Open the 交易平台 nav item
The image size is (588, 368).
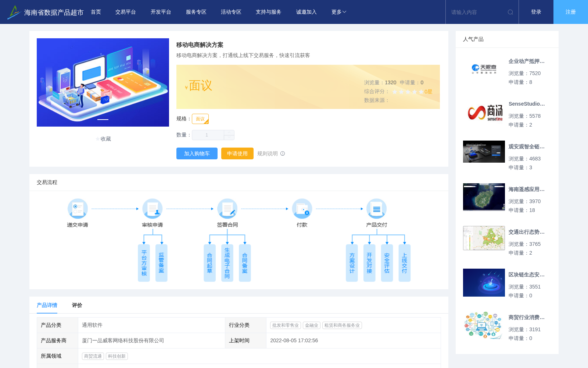[x=126, y=12]
